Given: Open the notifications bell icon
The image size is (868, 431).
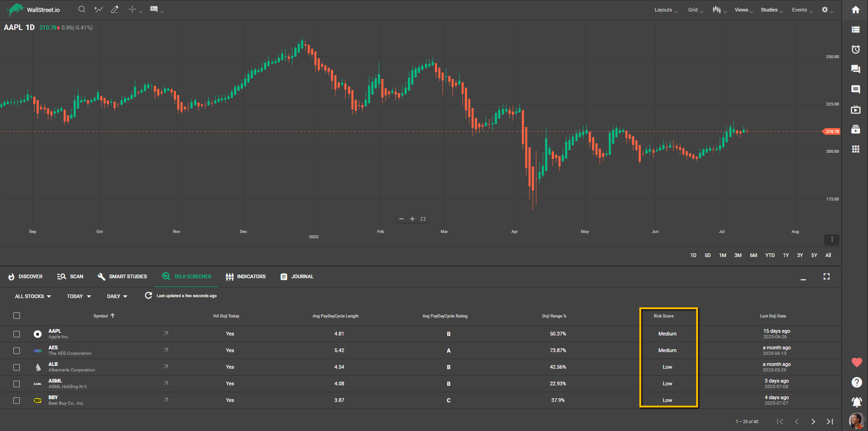Looking at the screenshot, I should pyautogui.click(x=856, y=402).
